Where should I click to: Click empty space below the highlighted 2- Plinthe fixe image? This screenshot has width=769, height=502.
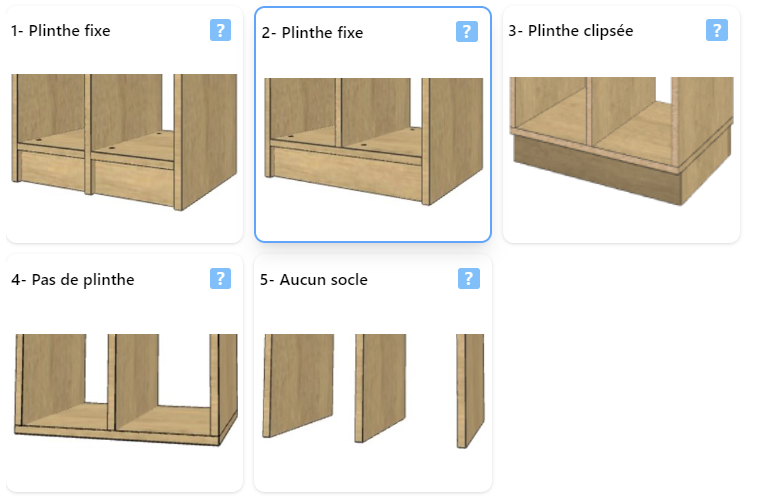[x=373, y=223]
